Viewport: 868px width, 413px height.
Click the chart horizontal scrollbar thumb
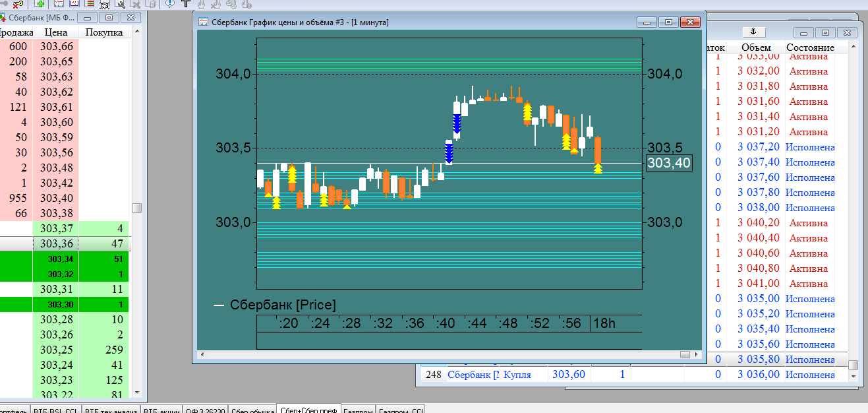click(685, 355)
